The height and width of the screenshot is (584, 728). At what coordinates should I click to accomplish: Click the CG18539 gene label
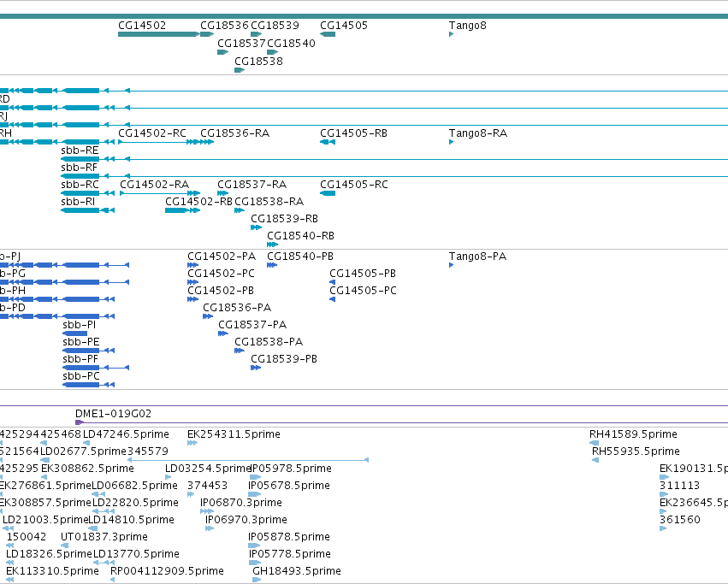(x=275, y=26)
